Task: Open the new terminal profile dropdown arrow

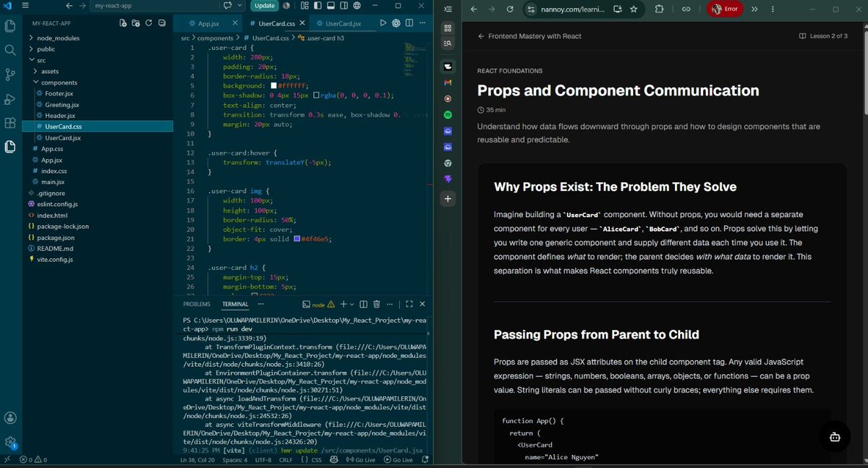Action: 352,305
